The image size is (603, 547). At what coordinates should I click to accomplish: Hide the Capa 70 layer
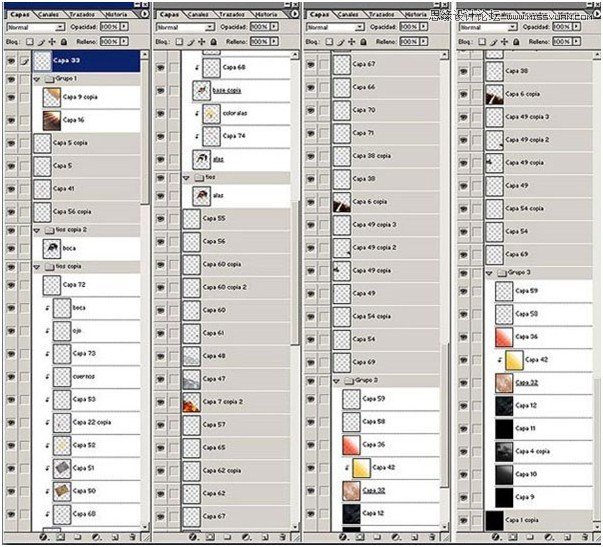click(311, 110)
